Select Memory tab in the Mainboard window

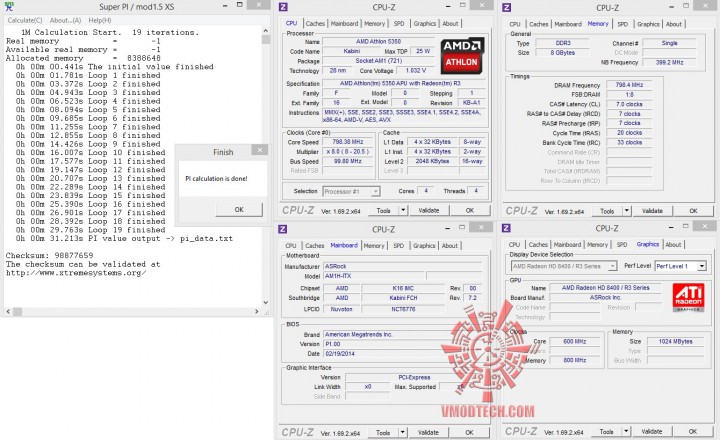click(374, 246)
